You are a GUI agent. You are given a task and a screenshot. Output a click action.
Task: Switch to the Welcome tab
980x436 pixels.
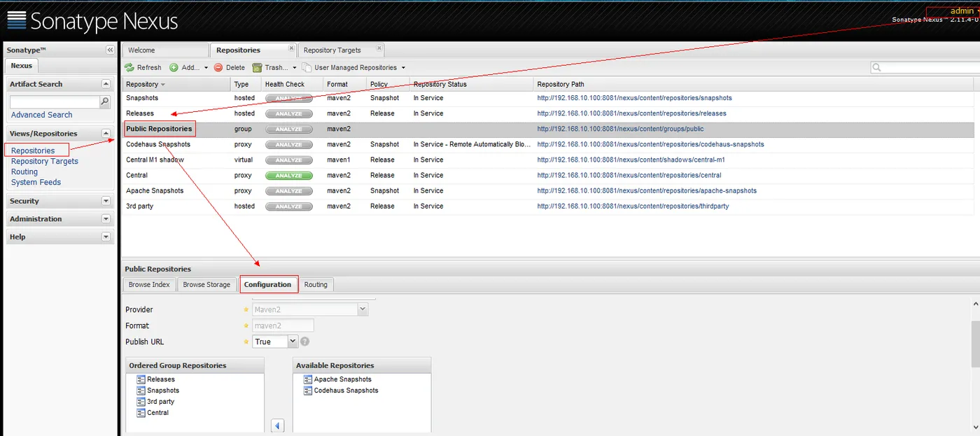coord(164,50)
